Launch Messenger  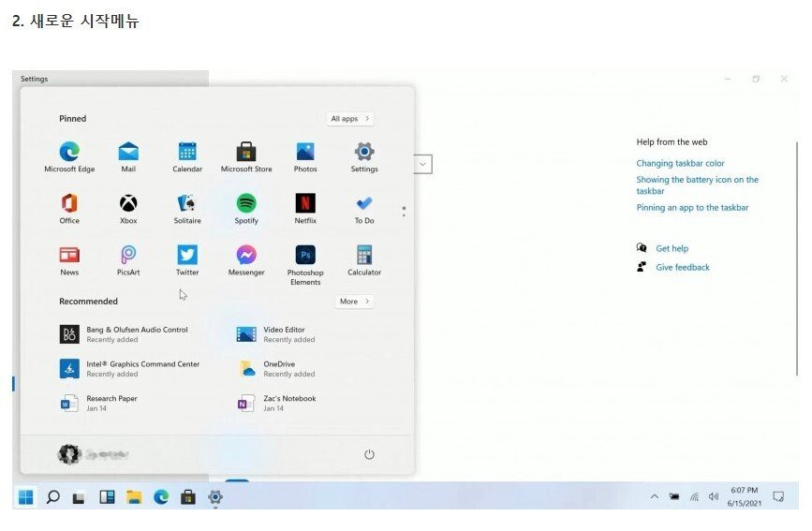(x=246, y=260)
